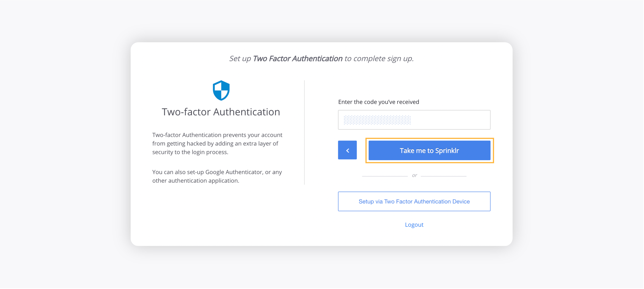Click the Two-factor Authentication heading
The image size is (644, 289).
point(221,112)
